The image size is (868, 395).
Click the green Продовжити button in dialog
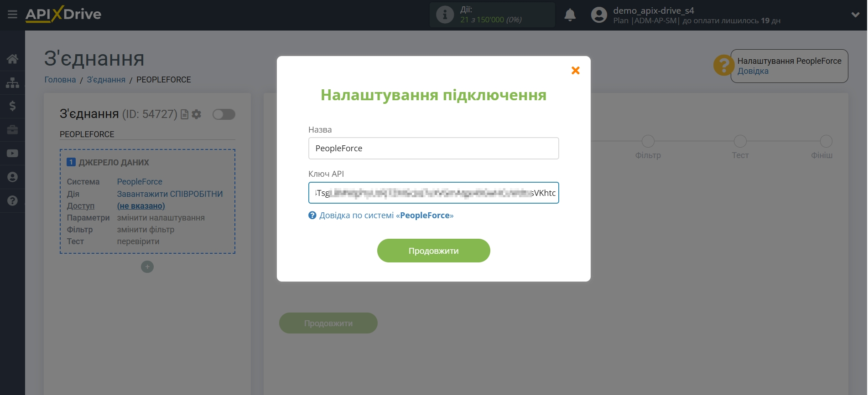tap(433, 251)
